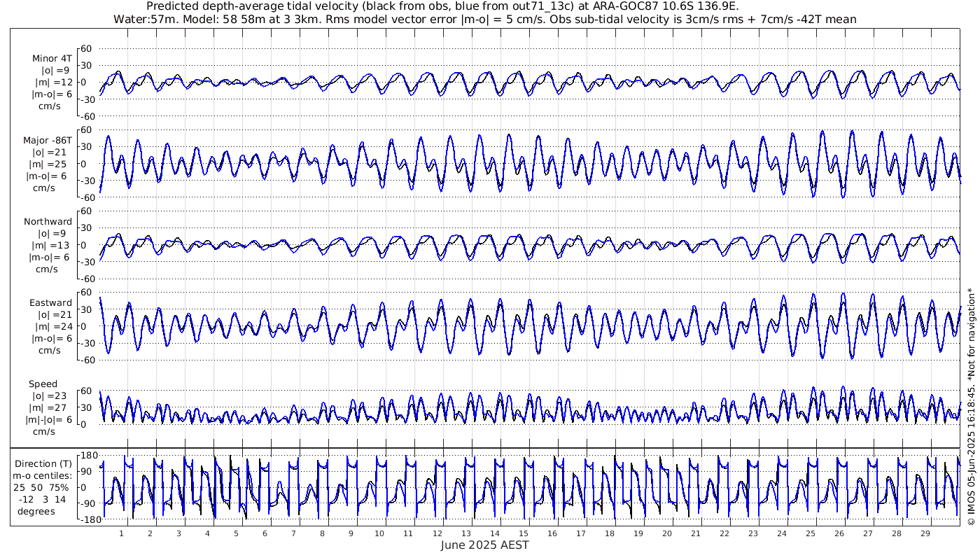Click x-axis day label '15'

[523, 533]
